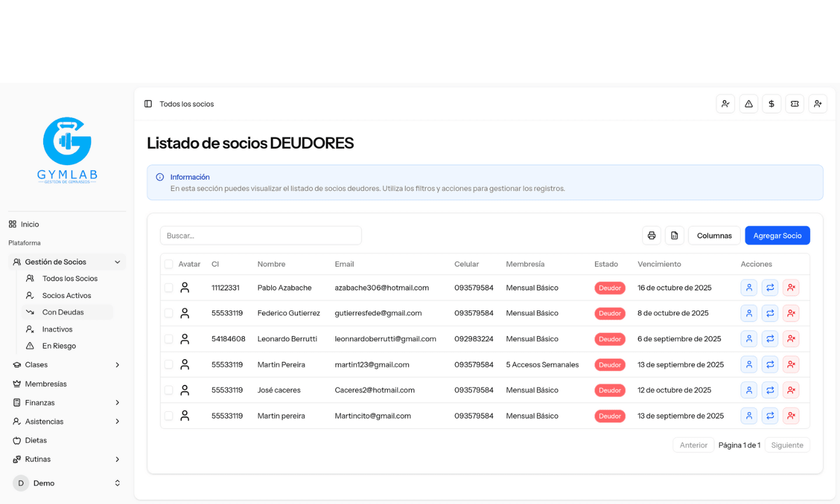The height and width of the screenshot is (504, 840).
Task: Click the dollar sign icon in header
Action: (x=771, y=104)
